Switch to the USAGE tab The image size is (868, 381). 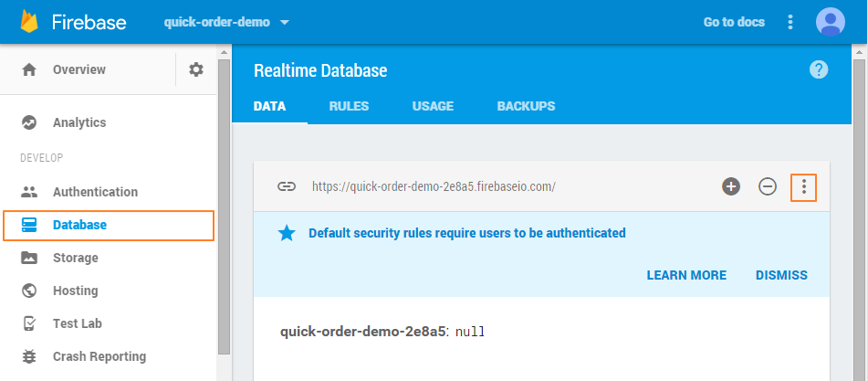[433, 106]
